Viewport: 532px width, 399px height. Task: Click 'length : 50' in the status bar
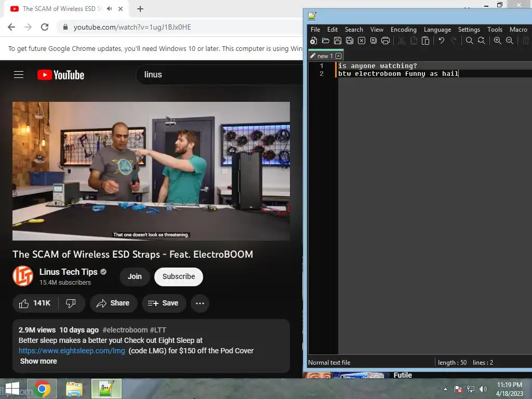453,362
